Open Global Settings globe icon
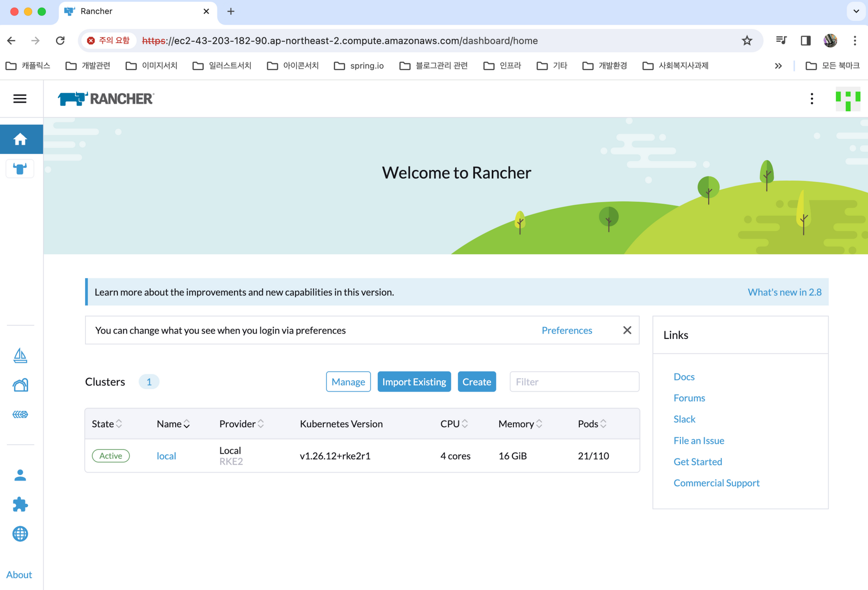 pyautogui.click(x=20, y=534)
